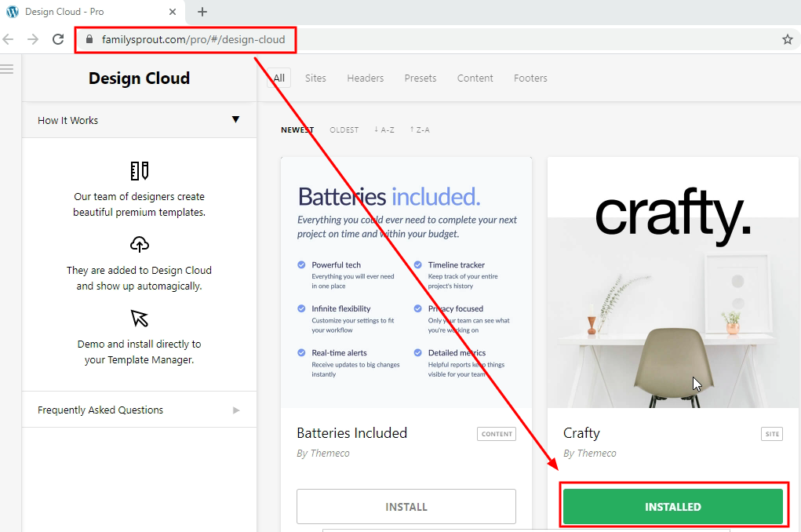Screen dimensions: 801x532
Task: Click the cursor arrow demo icon
Action: point(140,319)
